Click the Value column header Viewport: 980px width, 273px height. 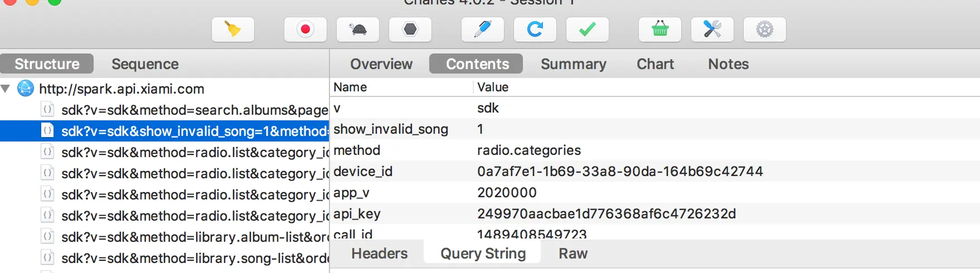point(493,87)
